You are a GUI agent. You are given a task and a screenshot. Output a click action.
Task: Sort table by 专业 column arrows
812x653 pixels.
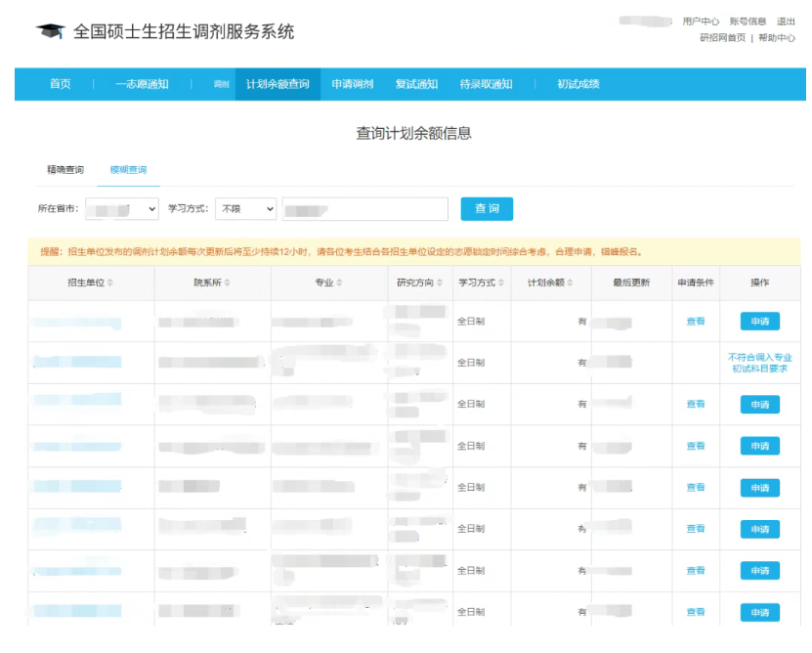(340, 283)
